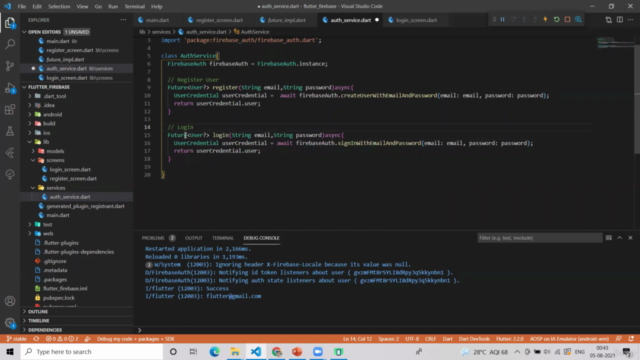Open the Testing flask view

10,131
